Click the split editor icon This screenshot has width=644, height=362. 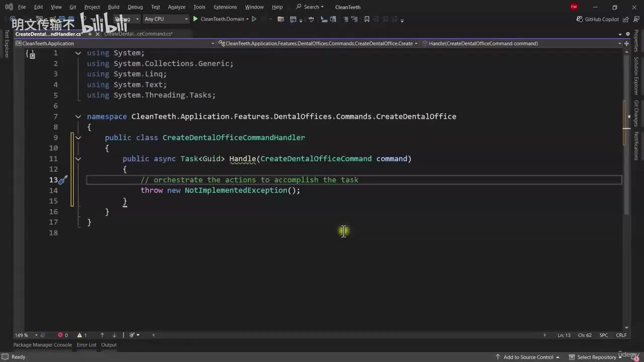click(626, 43)
